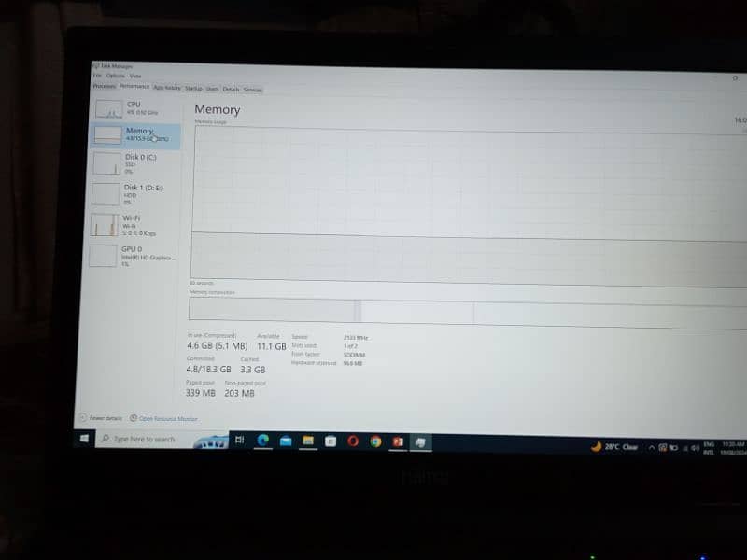Switch to PowerPoint on the taskbar
Viewport: 747px width, 560px height.
pos(399,442)
